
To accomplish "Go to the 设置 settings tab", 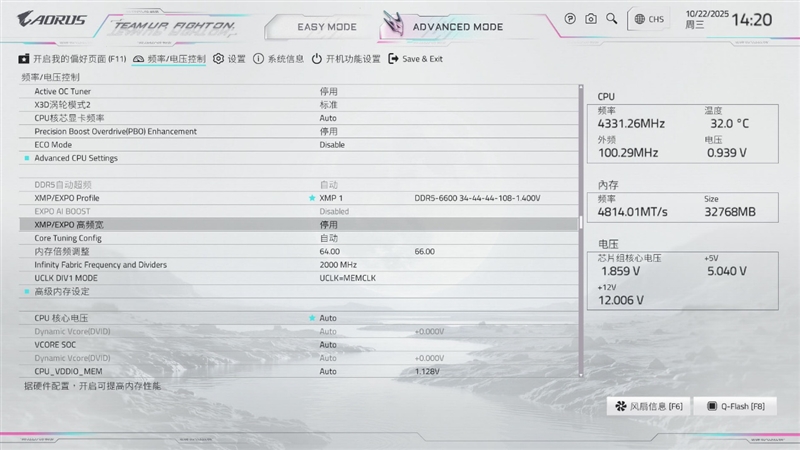I will point(229,59).
